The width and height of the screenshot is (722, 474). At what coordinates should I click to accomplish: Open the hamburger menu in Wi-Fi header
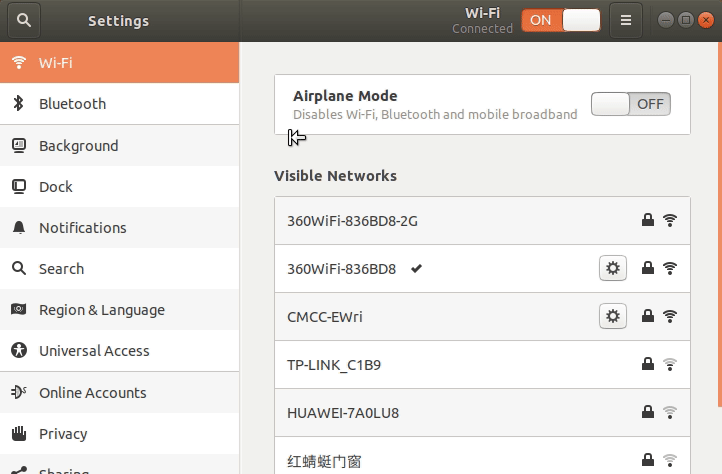(626, 20)
